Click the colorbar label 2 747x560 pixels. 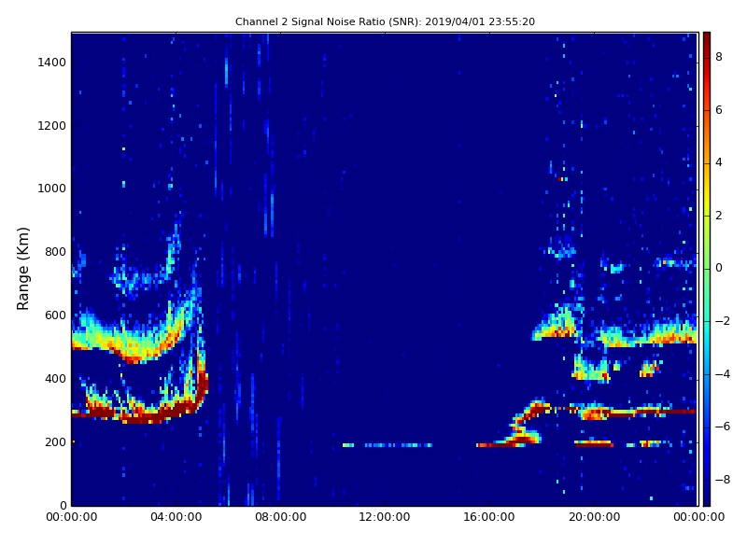tap(719, 216)
